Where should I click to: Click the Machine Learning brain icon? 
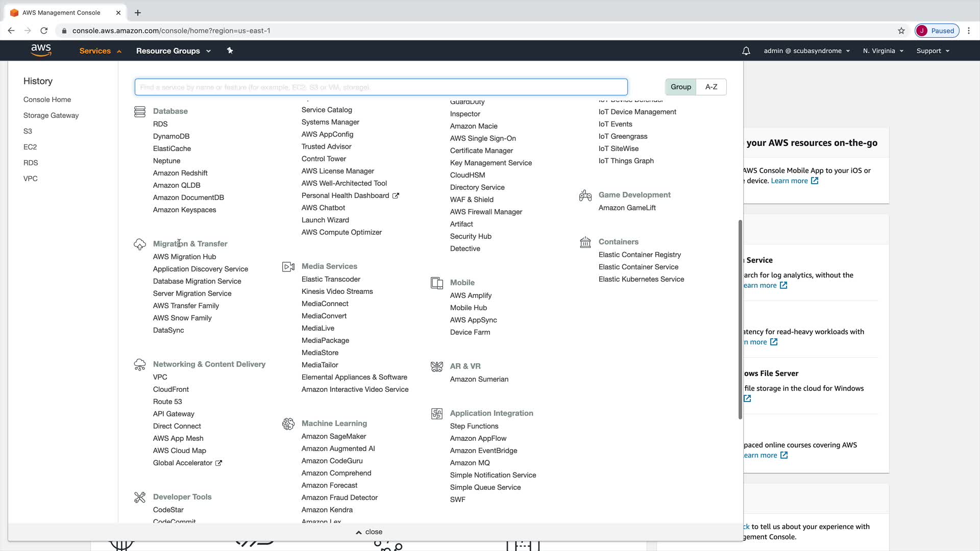[288, 424]
